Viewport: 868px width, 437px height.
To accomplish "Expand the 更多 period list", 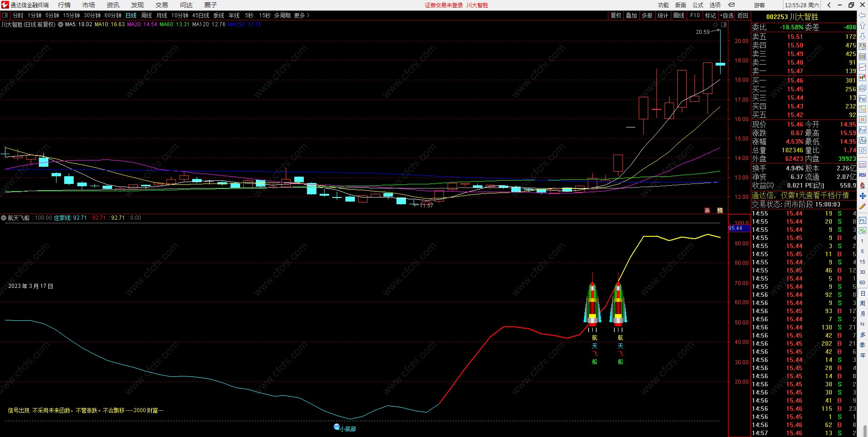I will tap(302, 15).
